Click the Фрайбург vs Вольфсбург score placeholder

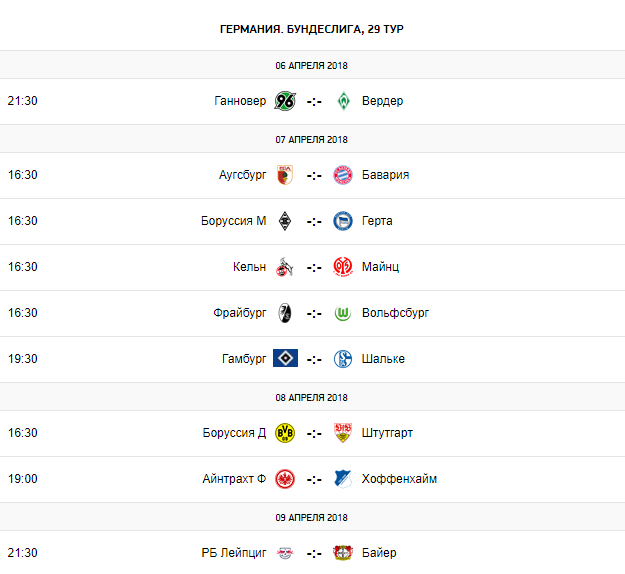(x=314, y=313)
